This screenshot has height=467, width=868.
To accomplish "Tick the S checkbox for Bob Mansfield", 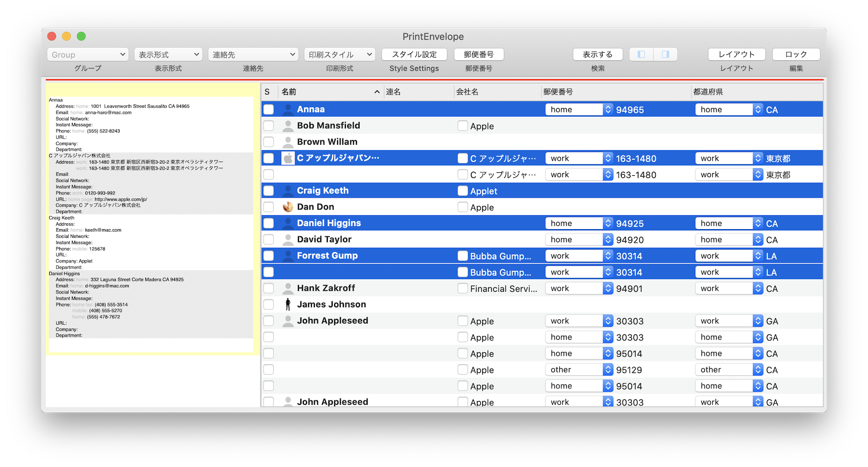I will 269,126.
